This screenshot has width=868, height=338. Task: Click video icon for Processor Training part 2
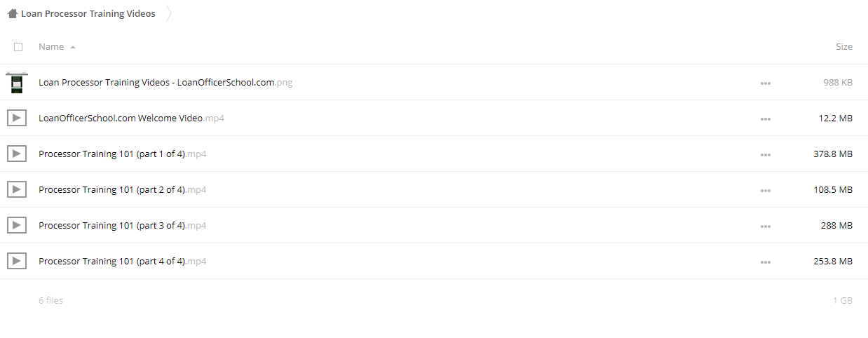(17, 189)
